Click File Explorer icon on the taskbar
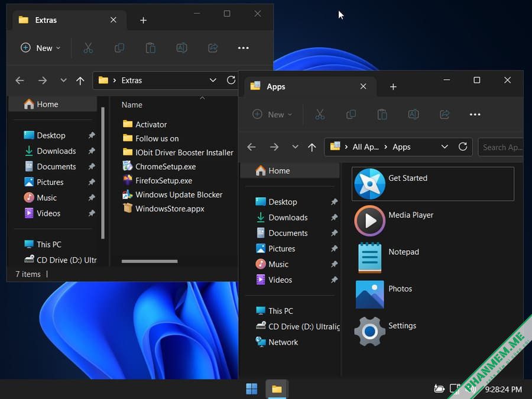 pyautogui.click(x=277, y=389)
